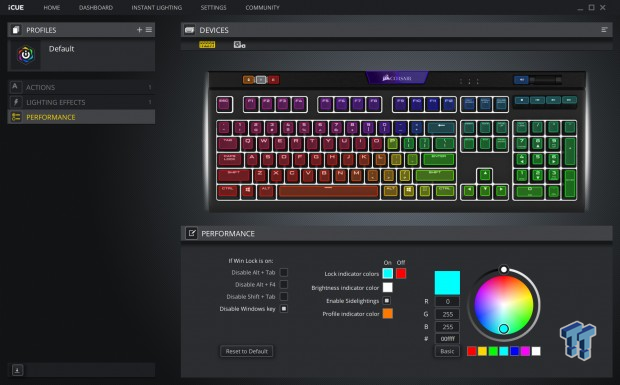The width and height of the screenshot is (620, 385).
Task: Go to the Home menu
Action: pyautogui.click(x=51, y=8)
